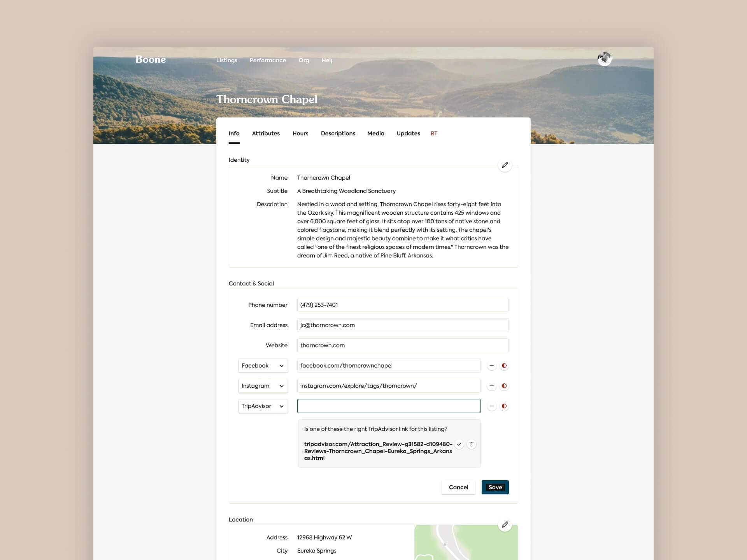Switch to the Descriptions tab
The height and width of the screenshot is (560, 747).
[338, 133]
